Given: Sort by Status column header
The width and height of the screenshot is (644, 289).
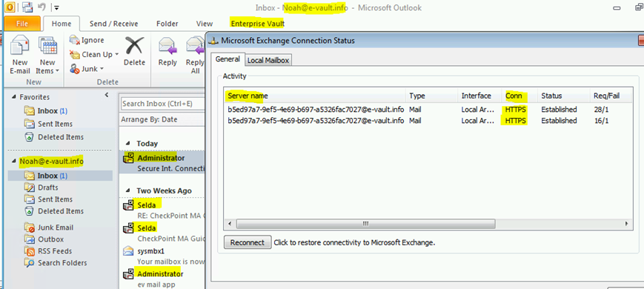Looking at the screenshot, I should (x=563, y=96).
